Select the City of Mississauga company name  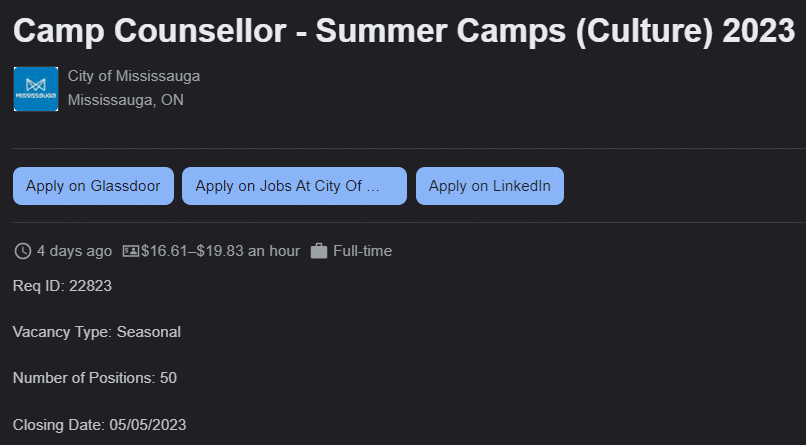(134, 76)
